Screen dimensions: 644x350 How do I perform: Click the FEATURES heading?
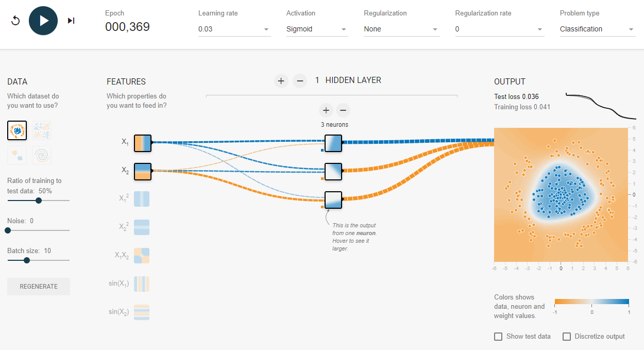pos(126,81)
